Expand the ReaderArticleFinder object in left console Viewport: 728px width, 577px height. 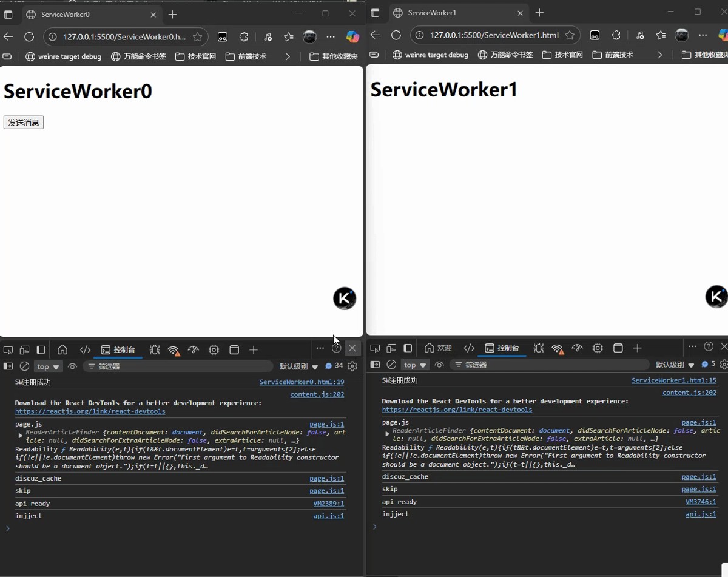pos(20,436)
